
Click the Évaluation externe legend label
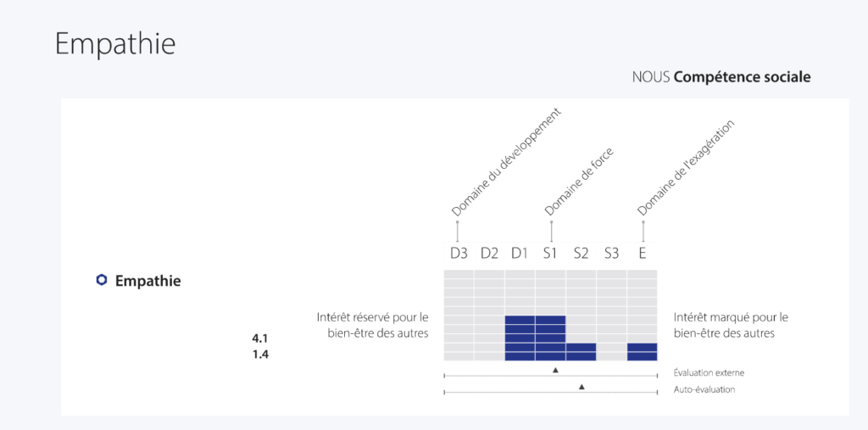[709, 372]
